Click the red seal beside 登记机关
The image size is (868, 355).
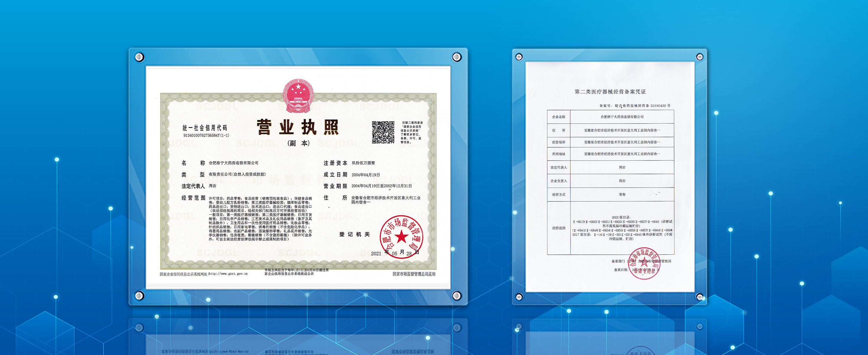[x=401, y=237]
